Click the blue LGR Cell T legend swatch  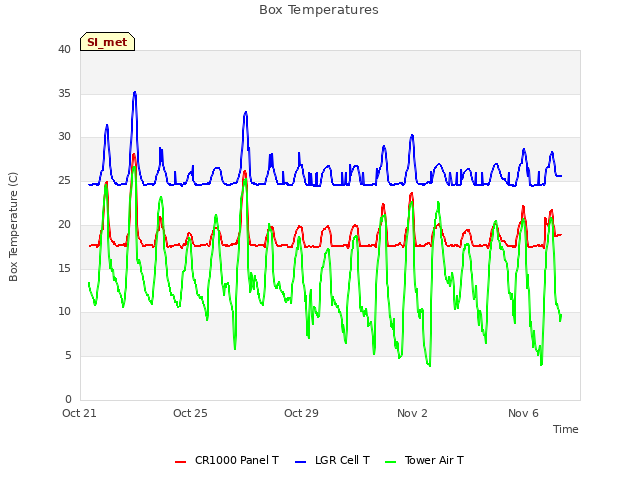[300, 462]
